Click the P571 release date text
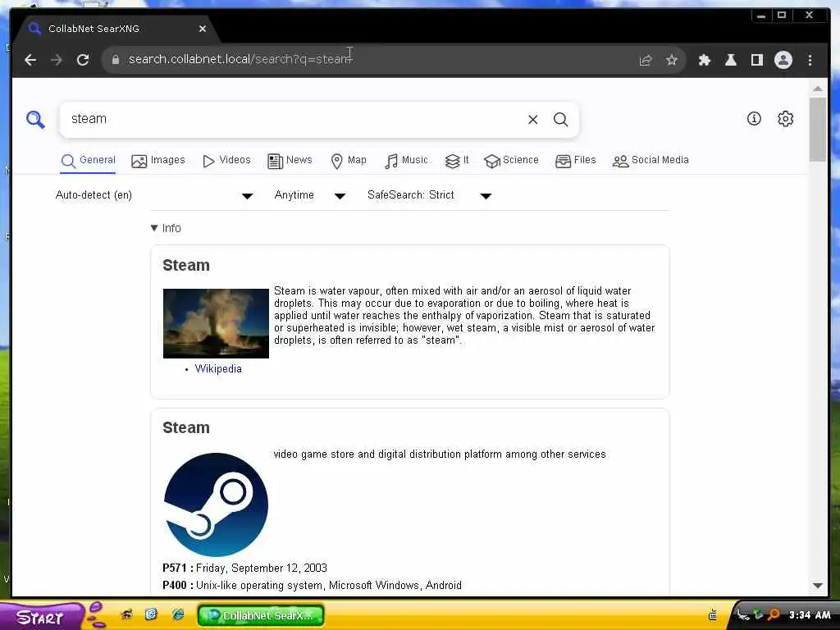 (x=244, y=568)
